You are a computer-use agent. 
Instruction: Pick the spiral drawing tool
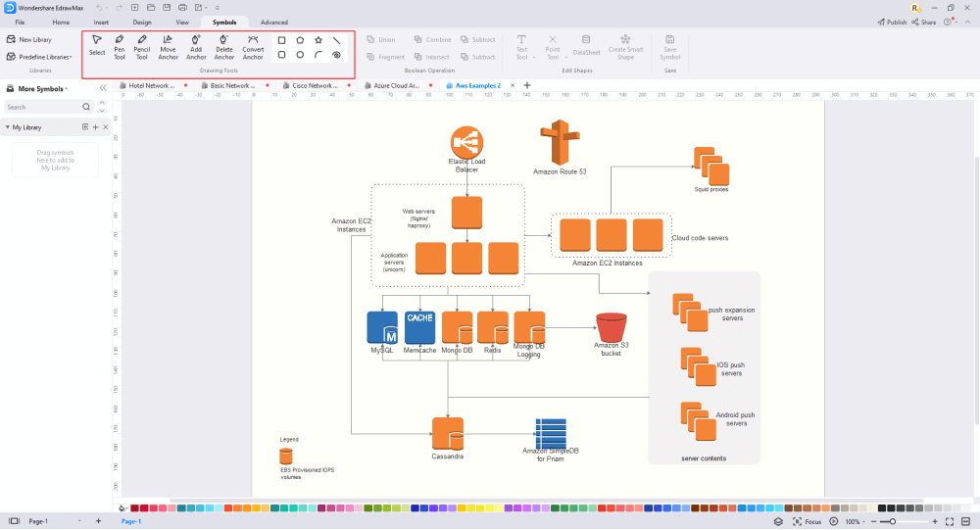point(336,55)
